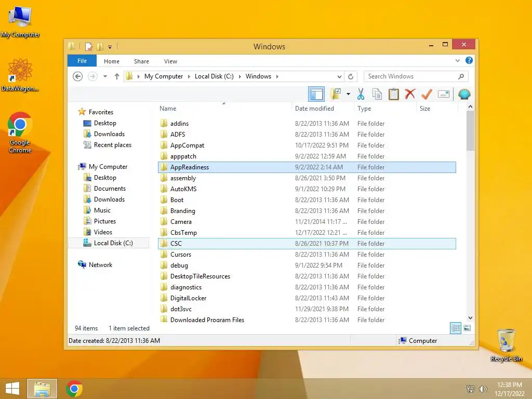Sort by Type column header
Viewport: 532px width, 399px height.
[385, 108]
